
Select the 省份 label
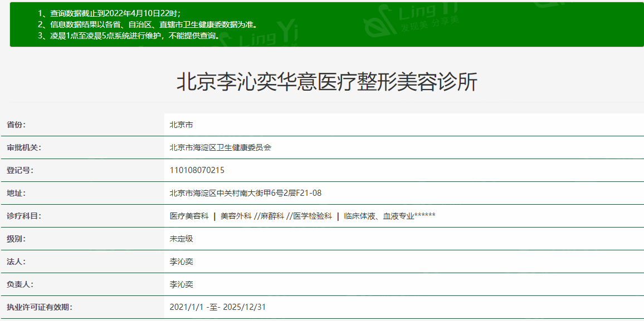pyautogui.click(x=16, y=125)
